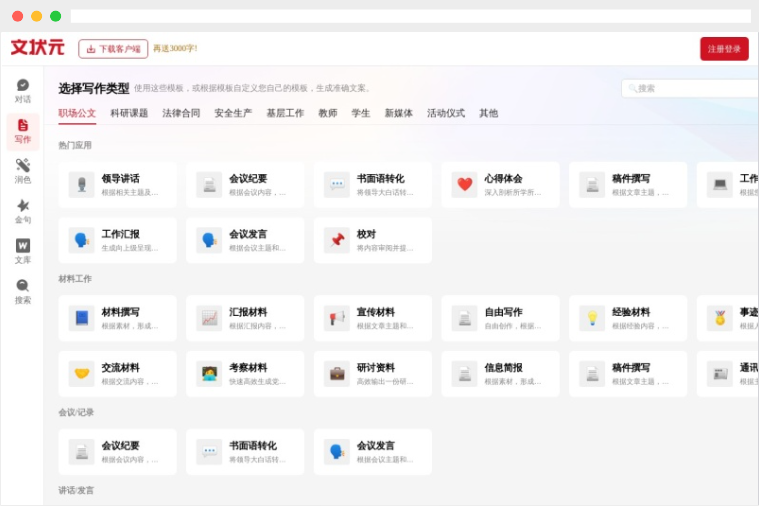This screenshot has width=759, height=506.
Task: Click the 注册登录 button
Action: click(724, 49)
